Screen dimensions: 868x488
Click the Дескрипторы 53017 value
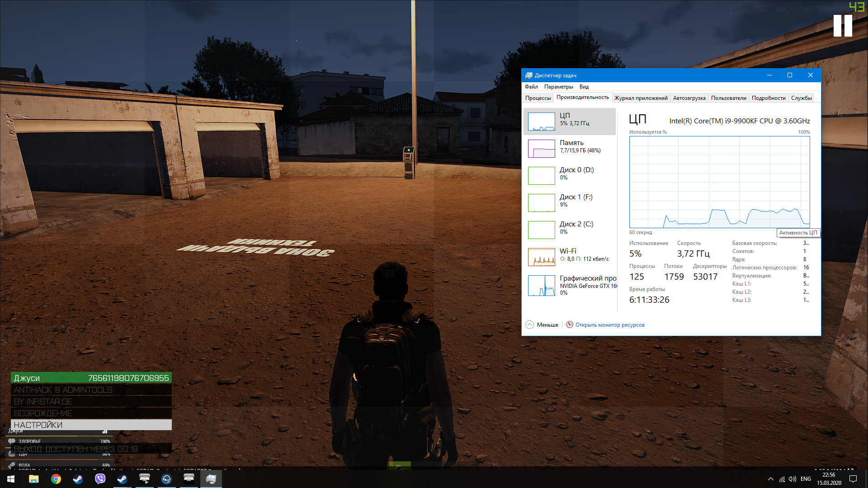pos(705,277)
